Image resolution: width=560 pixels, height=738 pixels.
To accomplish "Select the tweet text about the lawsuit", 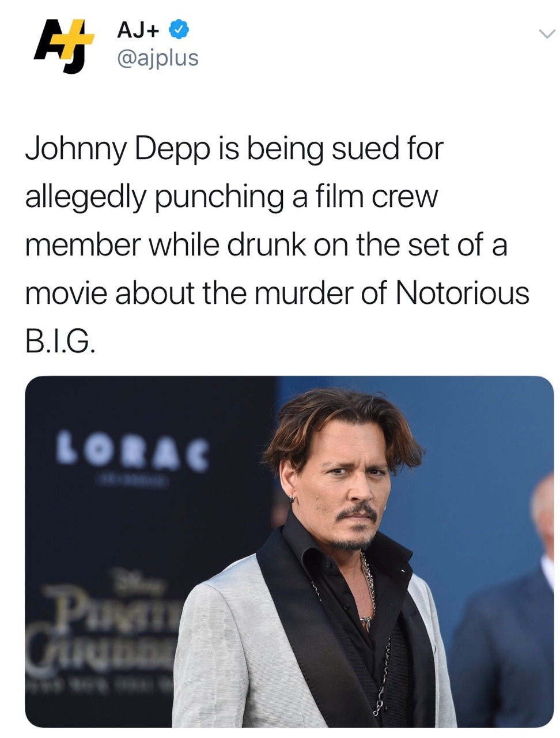I will tap(277, 244).
